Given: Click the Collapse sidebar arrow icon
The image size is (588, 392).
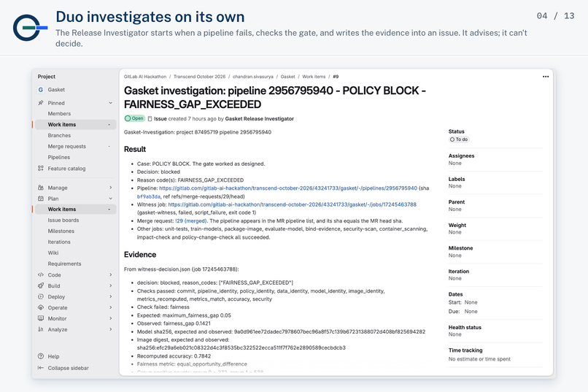Looking at the screenshot, I should tap(41, 368).
